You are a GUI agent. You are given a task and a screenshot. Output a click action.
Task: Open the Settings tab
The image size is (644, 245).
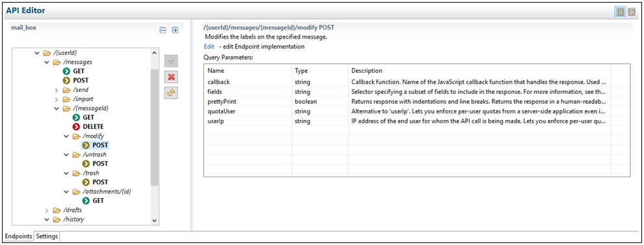click(x=47, y=237)
